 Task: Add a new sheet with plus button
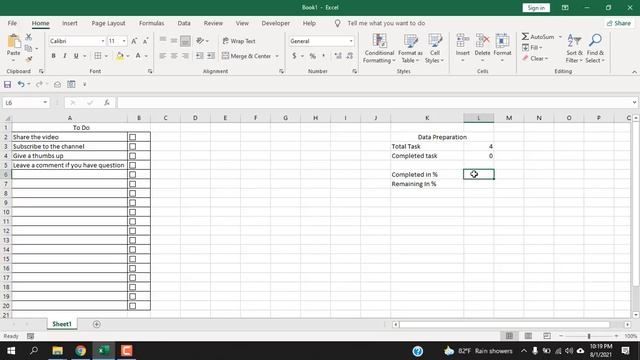coord(97,324)
